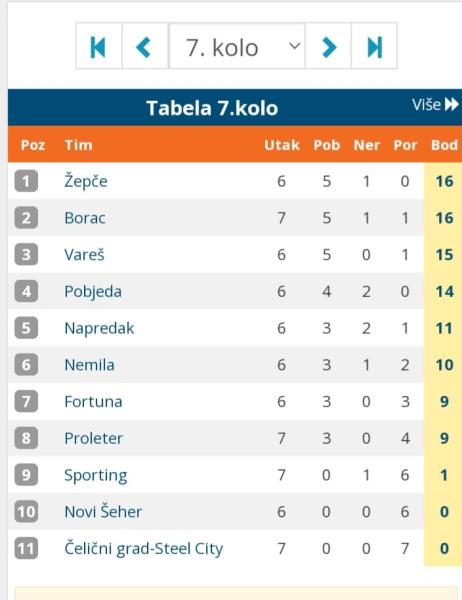Open the 7. kolo round dropdown
The width and height of the screenshot is (462, 600).
237,46
